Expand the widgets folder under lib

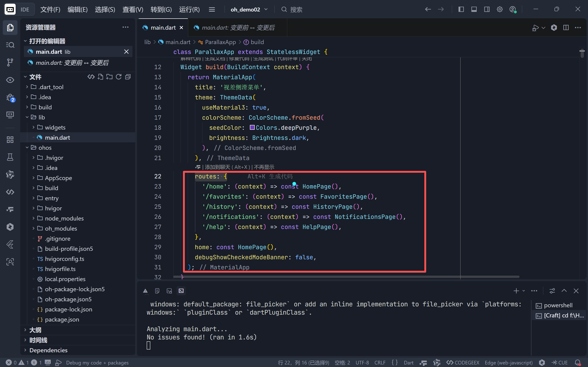55,127
